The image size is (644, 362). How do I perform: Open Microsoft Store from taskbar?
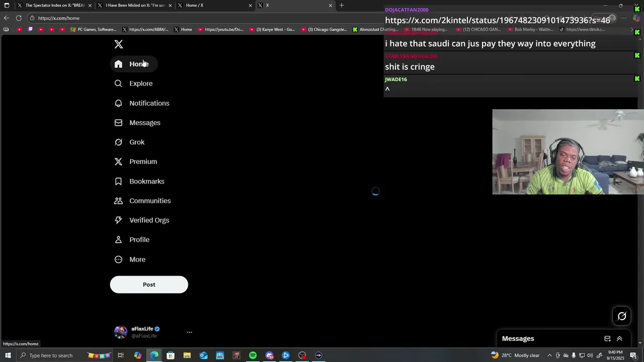point(171,355)
